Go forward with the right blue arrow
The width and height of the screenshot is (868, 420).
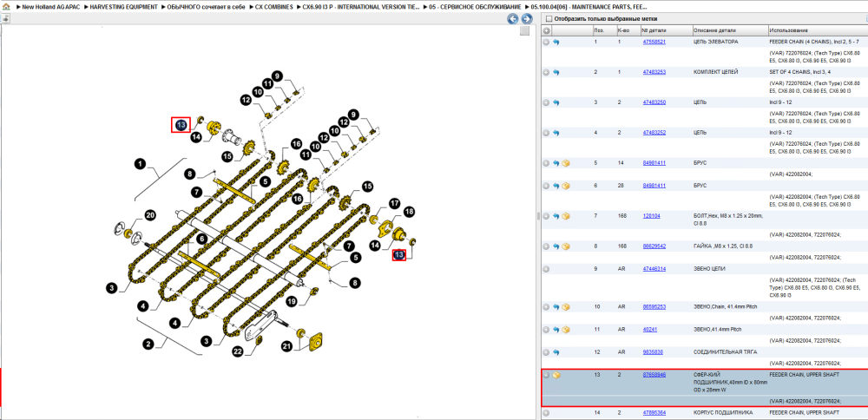click(527, 19)
